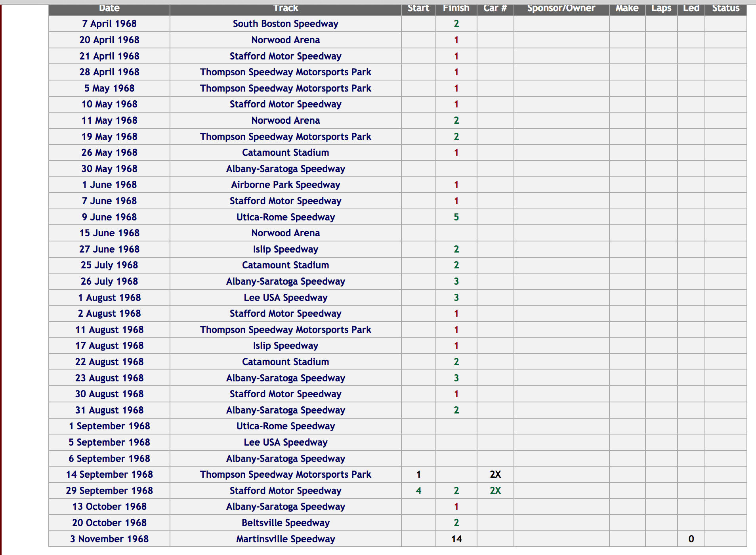Select the 3 November 1968 date link
Screen dimensions: 756x555
pos(109,539)
